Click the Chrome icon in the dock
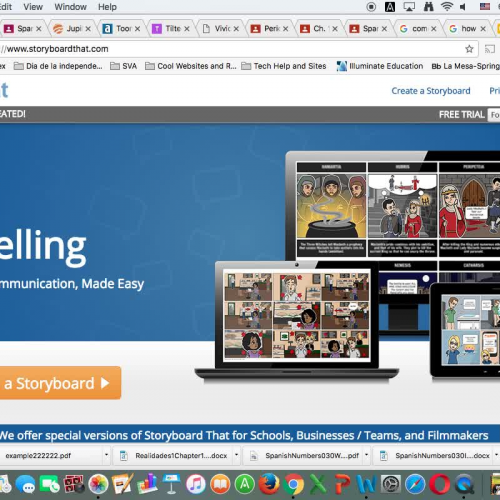Screen dimensions: 500x500 293,484
